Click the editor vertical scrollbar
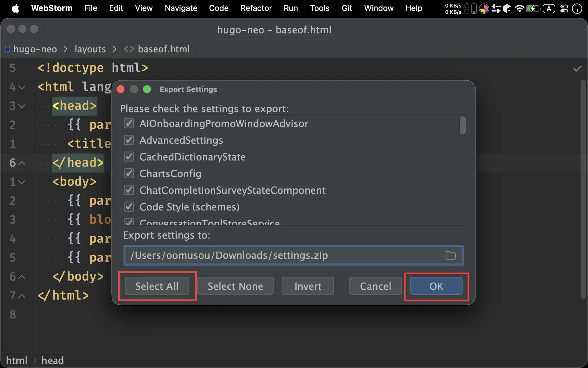The image size is (588, 368). tap(583, 190)
